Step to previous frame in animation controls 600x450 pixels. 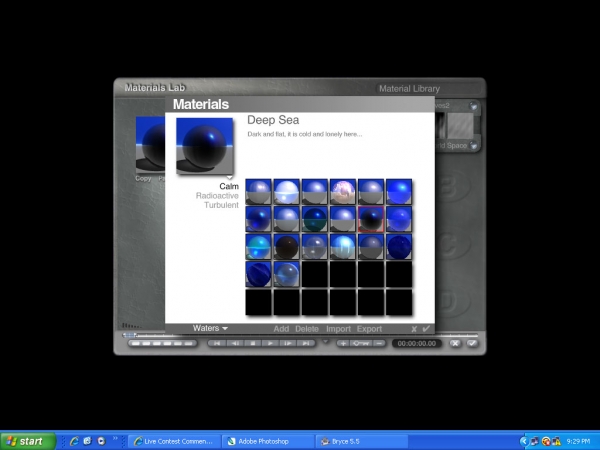point(235,343)
